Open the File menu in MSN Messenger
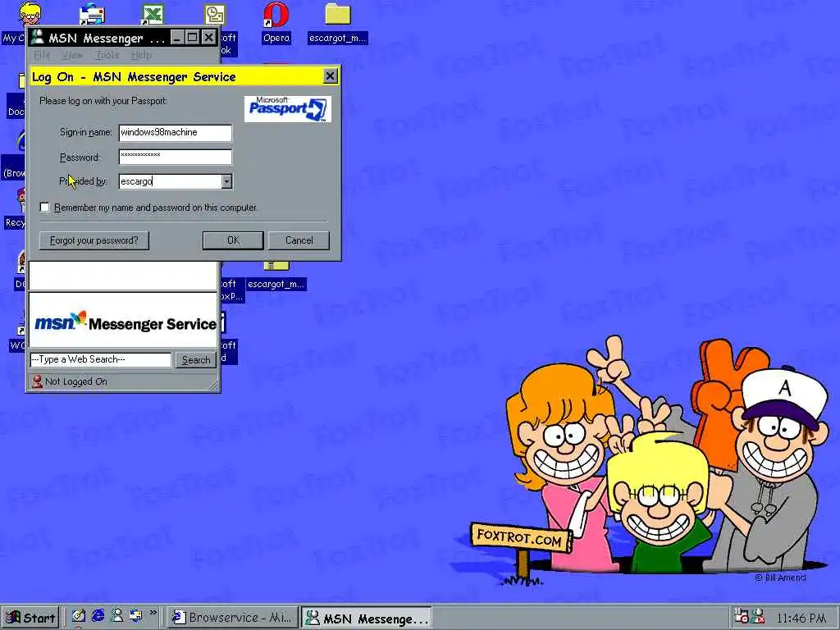Screen dimensions: 840x630 pyautogui.click(x=42, y=55)
